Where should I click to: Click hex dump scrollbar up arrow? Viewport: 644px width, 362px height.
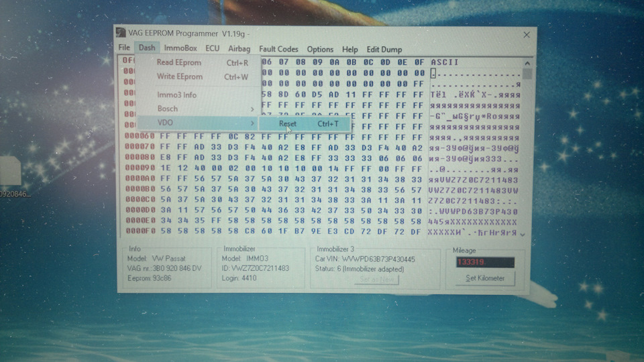tap(527, 64)
